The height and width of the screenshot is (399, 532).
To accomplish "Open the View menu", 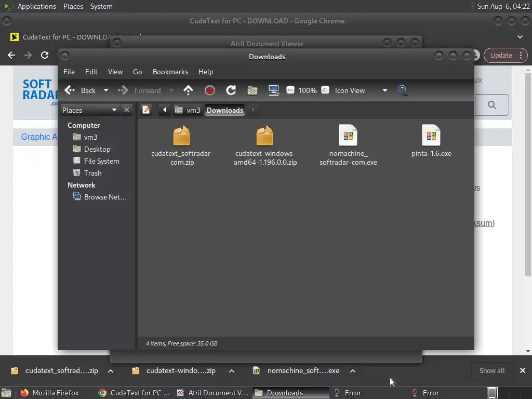I will pos(115,72).
